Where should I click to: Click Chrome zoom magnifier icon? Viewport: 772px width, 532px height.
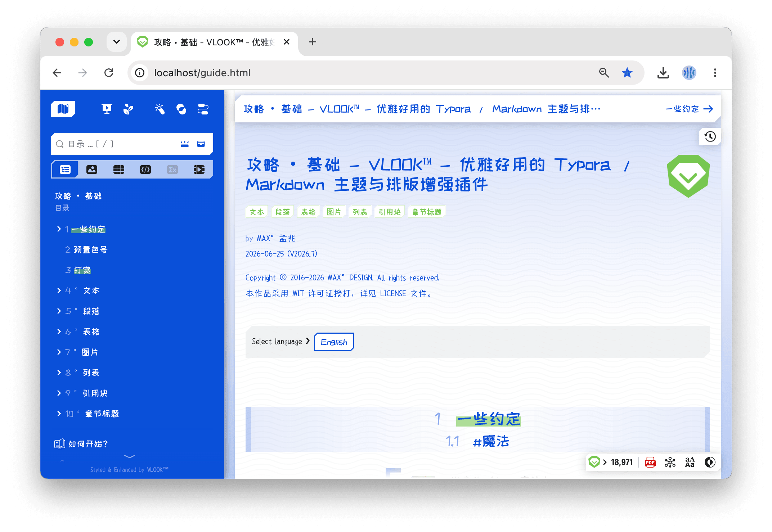tap(604, 73)
